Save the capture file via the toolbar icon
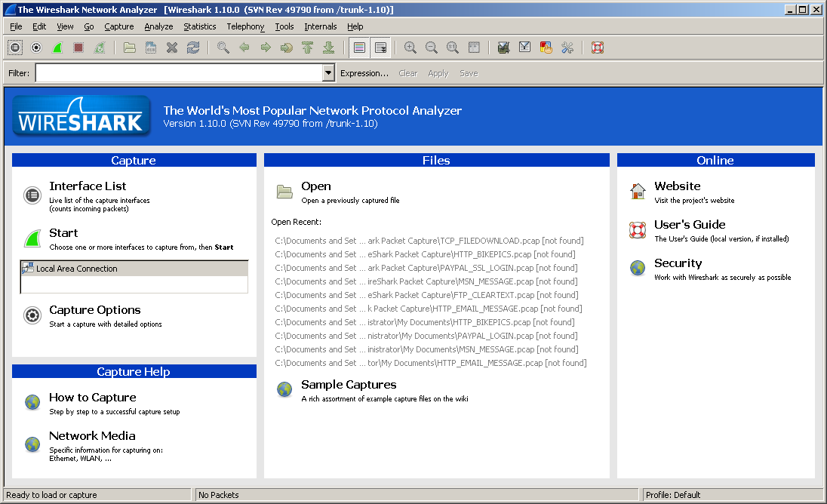The width and height of the screenshot is (827, 504). point(151,48)
